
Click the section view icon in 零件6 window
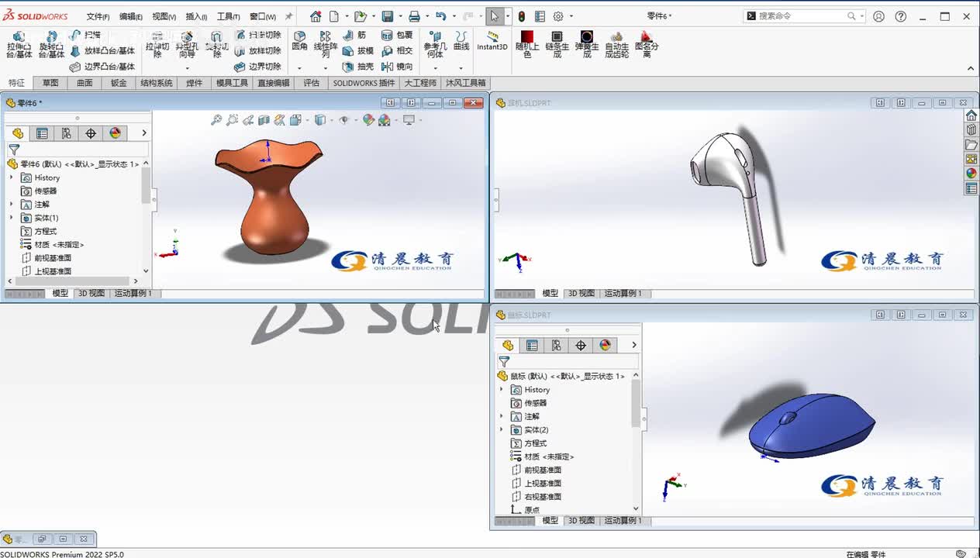[x=264, y=120]
